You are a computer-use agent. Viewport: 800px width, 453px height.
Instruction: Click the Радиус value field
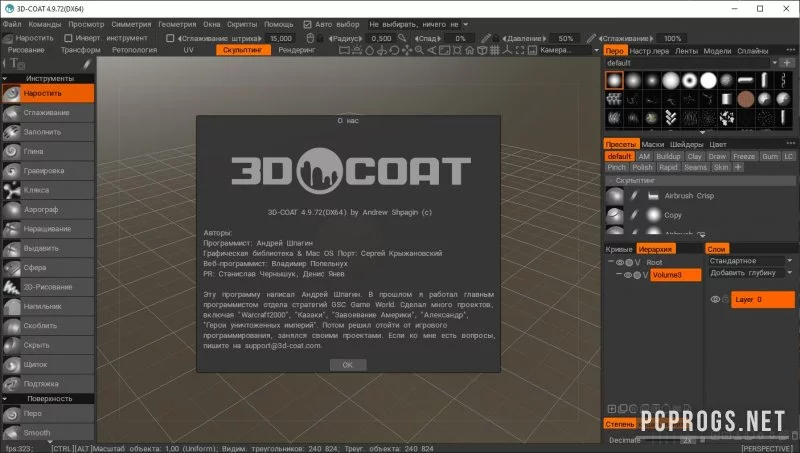[x=381, y=38]
